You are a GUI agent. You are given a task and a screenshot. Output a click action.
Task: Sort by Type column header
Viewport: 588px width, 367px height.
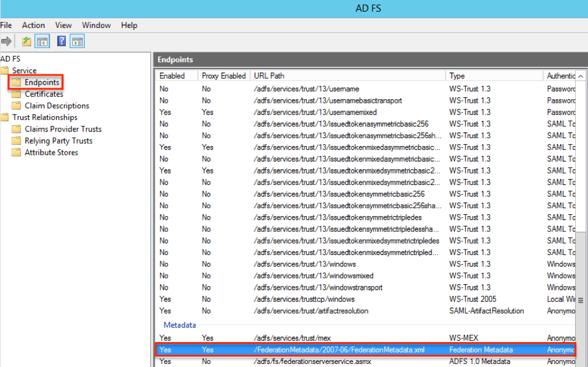point(494,75)
